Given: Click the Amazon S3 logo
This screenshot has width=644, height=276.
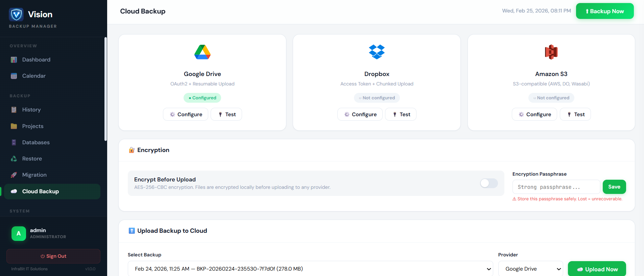Looking at the screenshot, I should pyautogui.click(x=551, y=52).
